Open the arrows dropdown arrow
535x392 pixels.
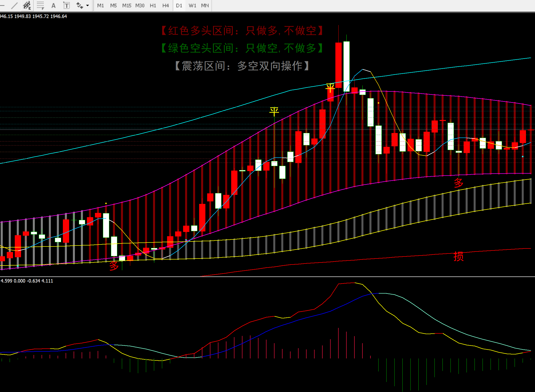pyautogui.click(x=87, y=5)
